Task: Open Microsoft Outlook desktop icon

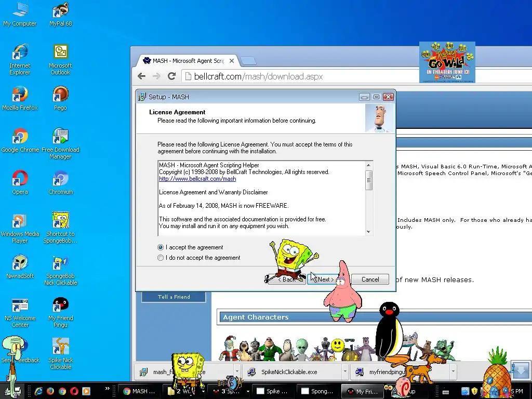Action: click(x=60, y=59)
